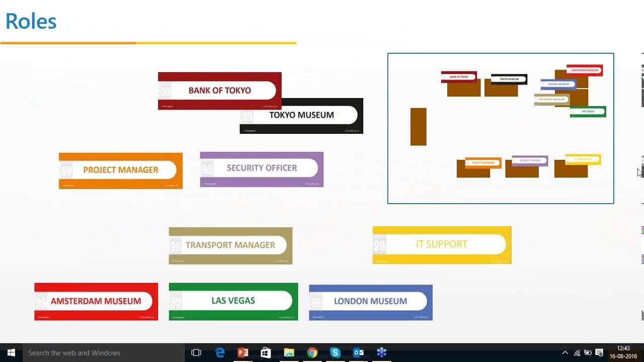Select the large Las Vegas card
Screen dimensions: 644x362
click(x=233, y=302)
